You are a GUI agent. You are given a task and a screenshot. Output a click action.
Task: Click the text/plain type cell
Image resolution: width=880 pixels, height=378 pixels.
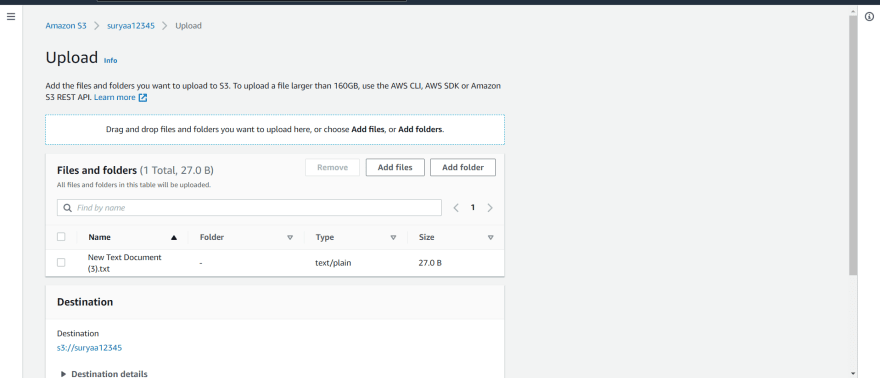click(333, 262)
